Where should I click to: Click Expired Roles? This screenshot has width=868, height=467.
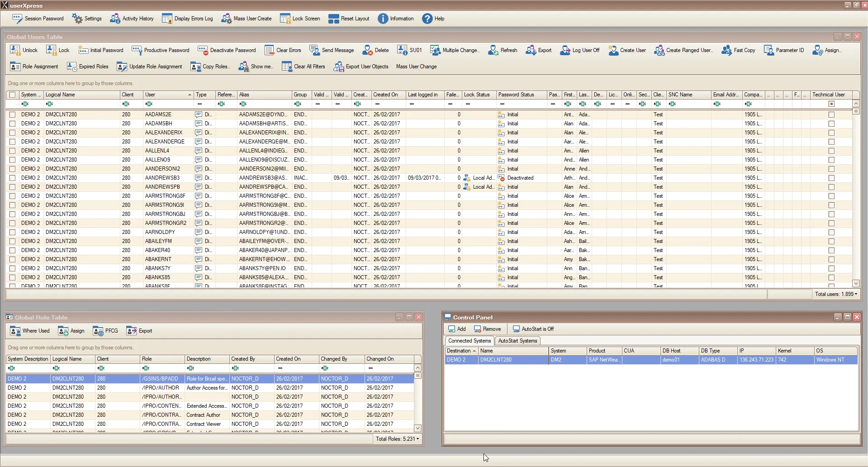pyautogui.click(x=88, y=67)
